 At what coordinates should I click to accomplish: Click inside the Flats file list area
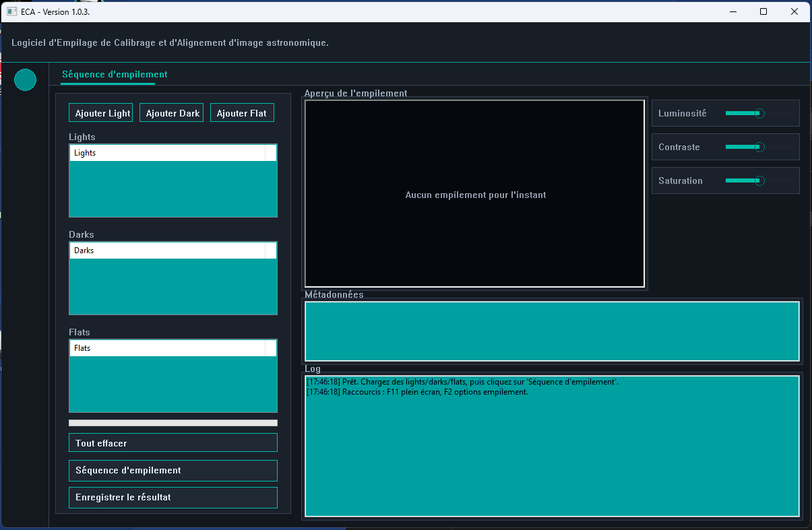173,384
